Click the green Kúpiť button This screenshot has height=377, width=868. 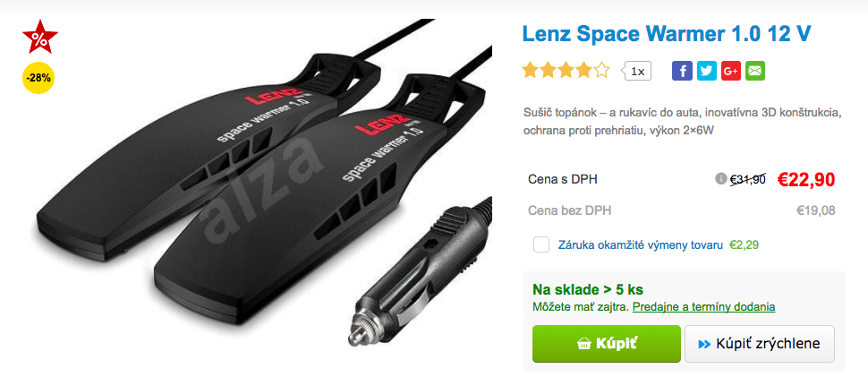pyautogui.click(x=606, y=344)
